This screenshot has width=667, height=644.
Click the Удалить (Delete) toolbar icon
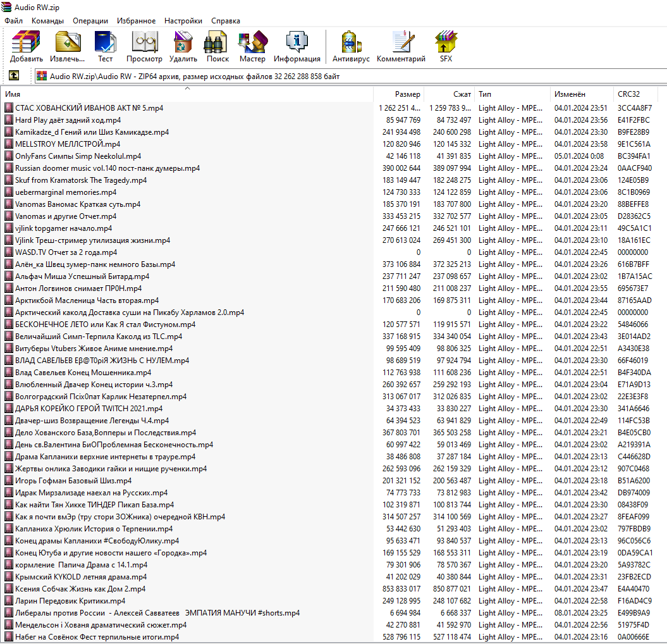183,42
